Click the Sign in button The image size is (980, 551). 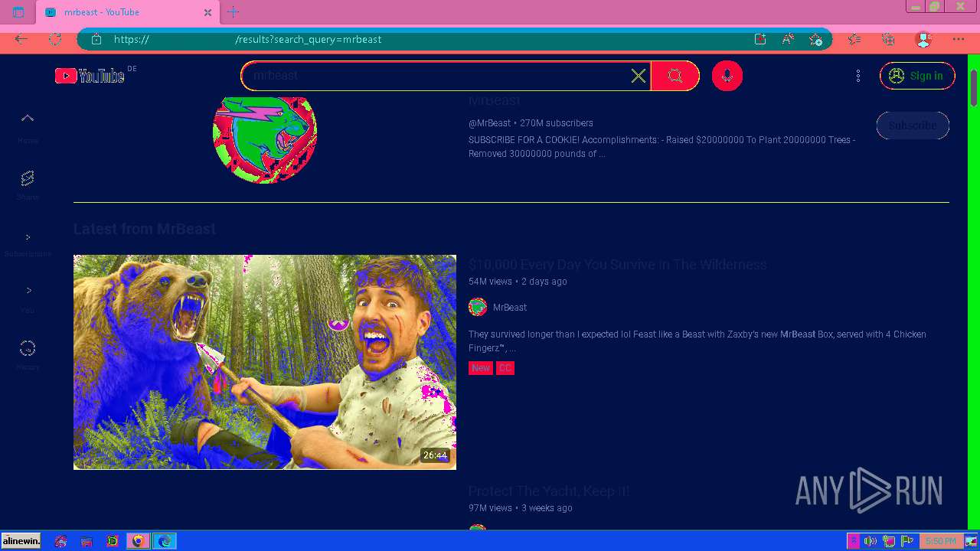click(917, 76)
